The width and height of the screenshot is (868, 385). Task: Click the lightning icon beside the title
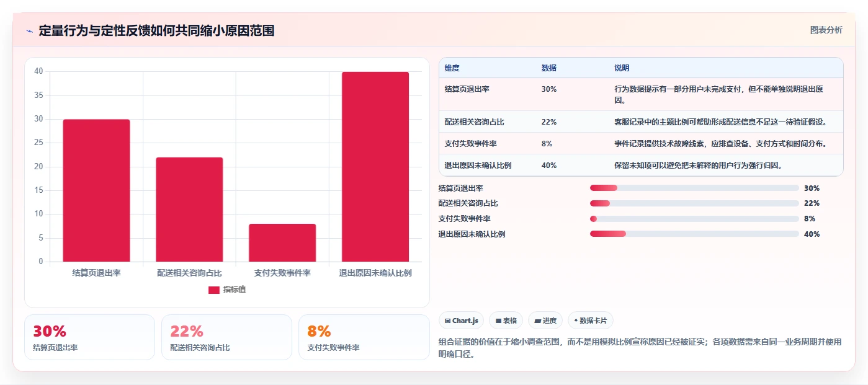pos(29,31)
